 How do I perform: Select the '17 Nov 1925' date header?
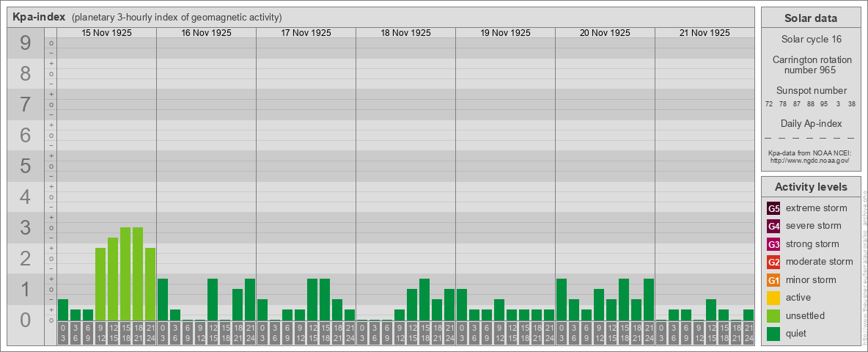point(306,33)
